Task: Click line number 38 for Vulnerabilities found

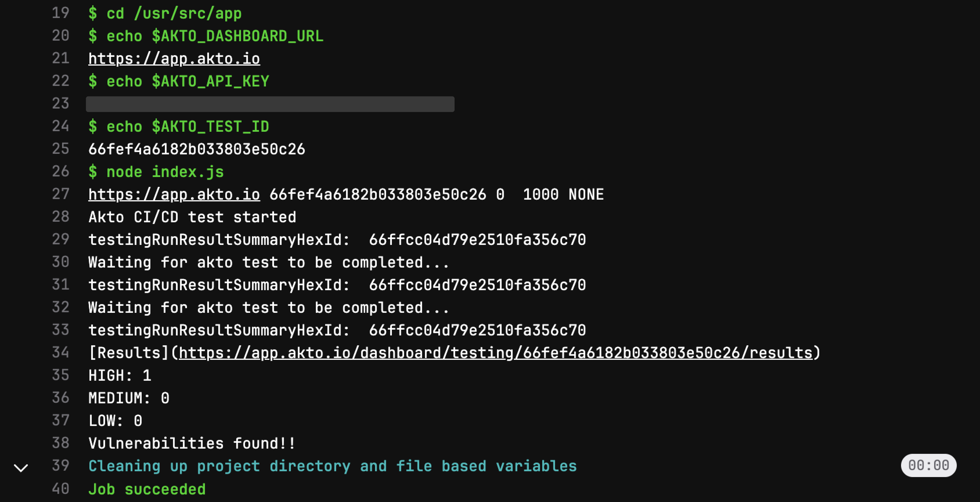Action: (x=61, y=443)
